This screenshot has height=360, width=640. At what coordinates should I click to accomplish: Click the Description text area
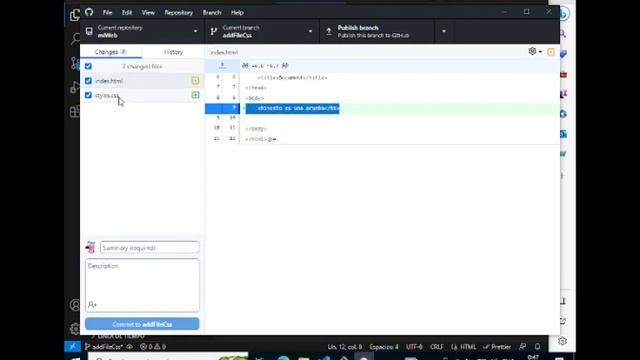click(142, 285)
